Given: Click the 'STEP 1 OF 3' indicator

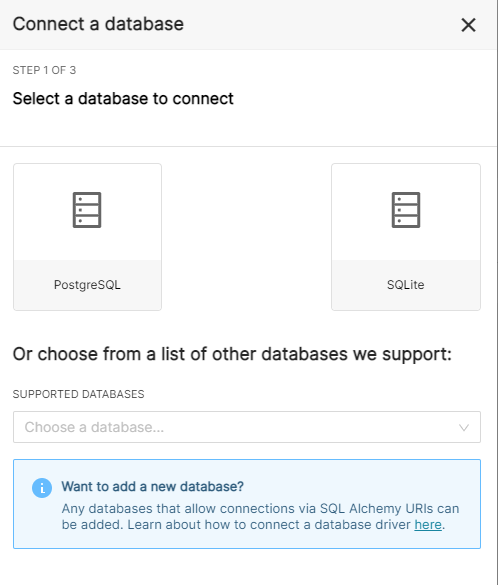Looking at the screenshot, I should click(x=44, y=70).
